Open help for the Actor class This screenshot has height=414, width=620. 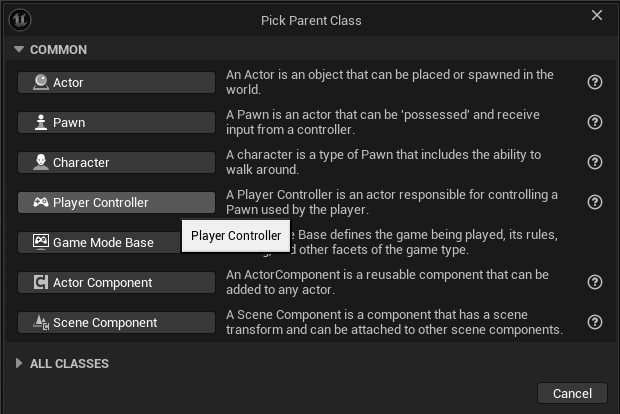595,82
